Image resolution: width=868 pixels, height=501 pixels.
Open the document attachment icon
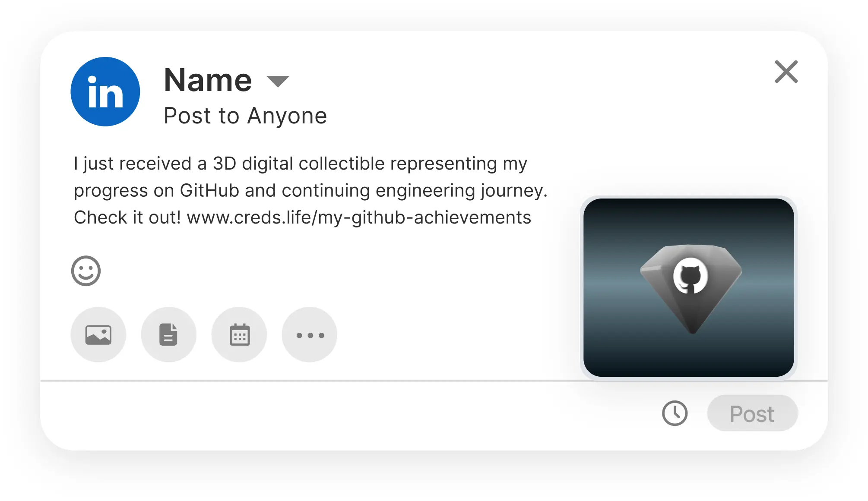click(x=169, y=334)
